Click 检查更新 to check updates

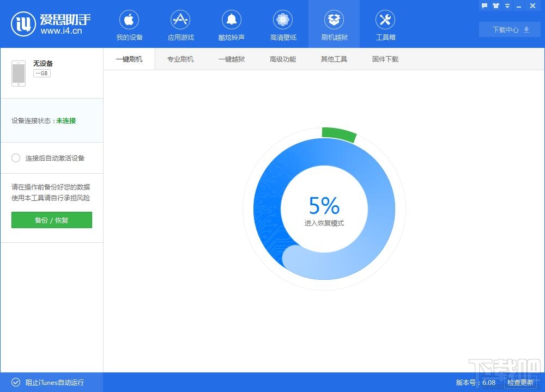click(520, 382)
